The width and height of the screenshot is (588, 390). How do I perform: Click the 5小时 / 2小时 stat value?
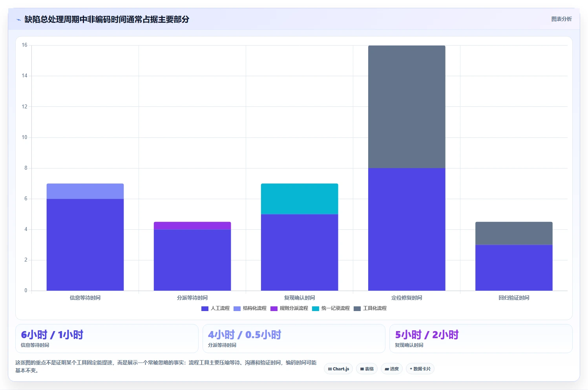[x=427, y=335]
